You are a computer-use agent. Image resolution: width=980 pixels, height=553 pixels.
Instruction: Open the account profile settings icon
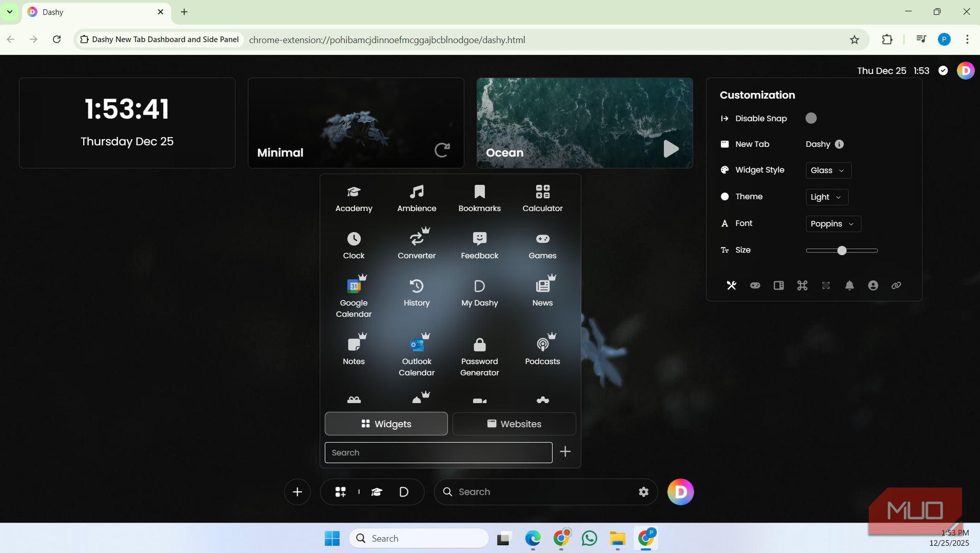tap(873, 285)
